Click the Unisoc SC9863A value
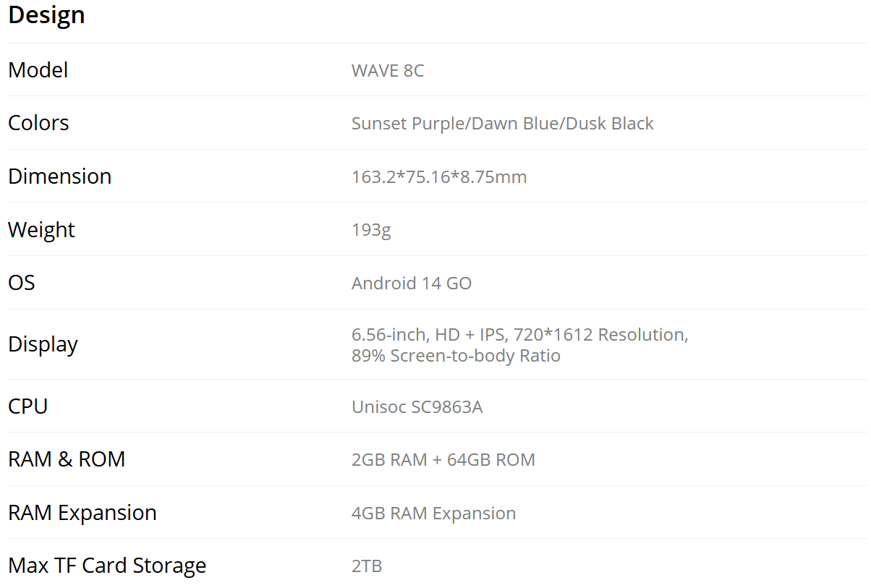The height and width of the screenshot is (588, 871). 417,407
